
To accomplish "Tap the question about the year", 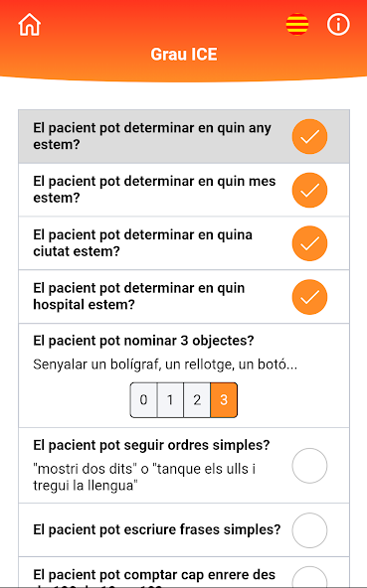I will pos(152,136).
